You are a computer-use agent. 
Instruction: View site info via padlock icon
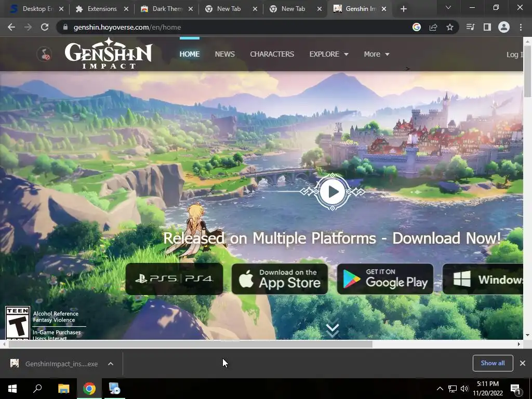point(65,27)
